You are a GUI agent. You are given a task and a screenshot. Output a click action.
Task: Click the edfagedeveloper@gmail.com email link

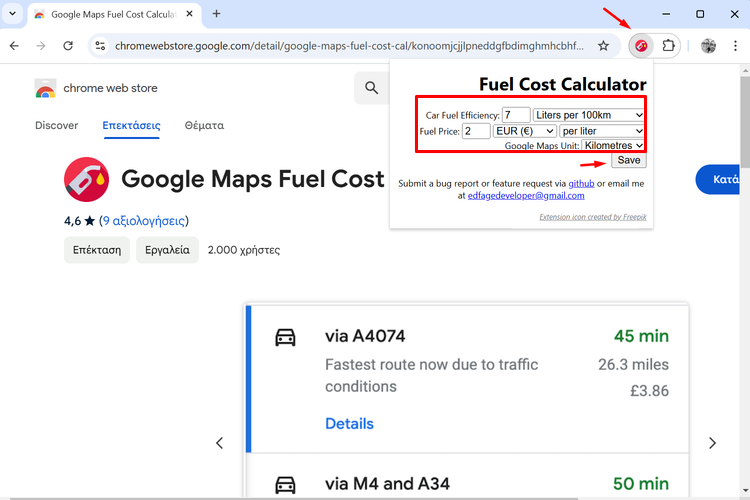526,195
